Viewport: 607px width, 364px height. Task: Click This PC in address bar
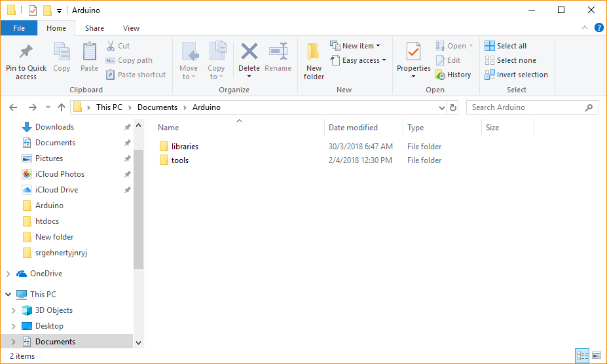click(x=109, y=107)
